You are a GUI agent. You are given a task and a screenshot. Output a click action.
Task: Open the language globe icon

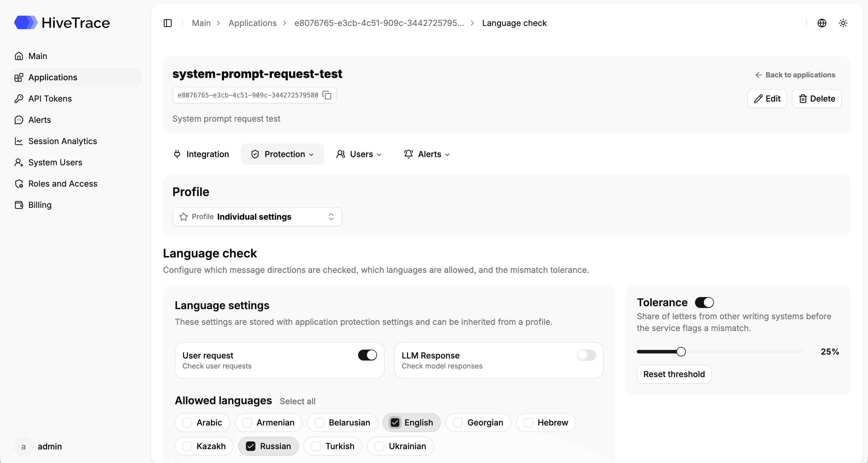[822, 23]
